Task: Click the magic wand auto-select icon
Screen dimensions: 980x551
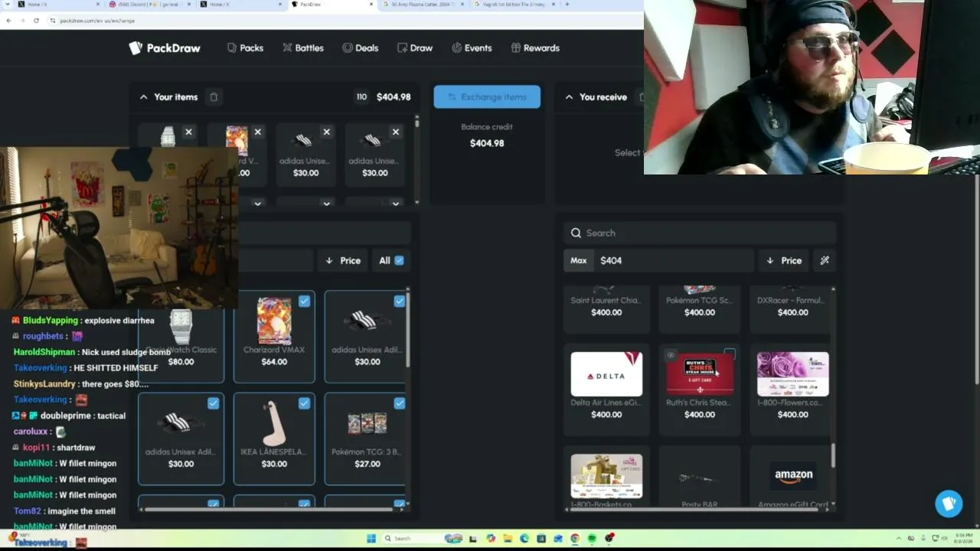Action: (825, 260)
